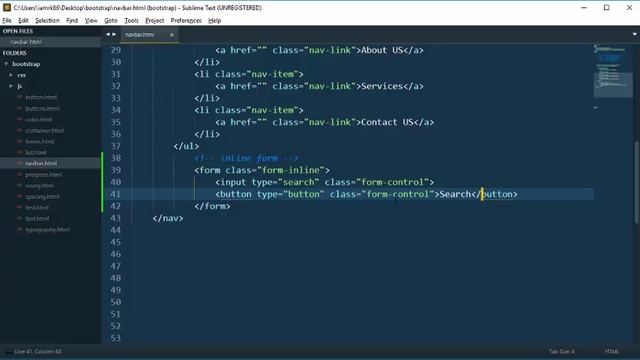This screenshot has height=360, width=640.
Task: Change HTML syntax in status bar
Action: tap(611, 351)
